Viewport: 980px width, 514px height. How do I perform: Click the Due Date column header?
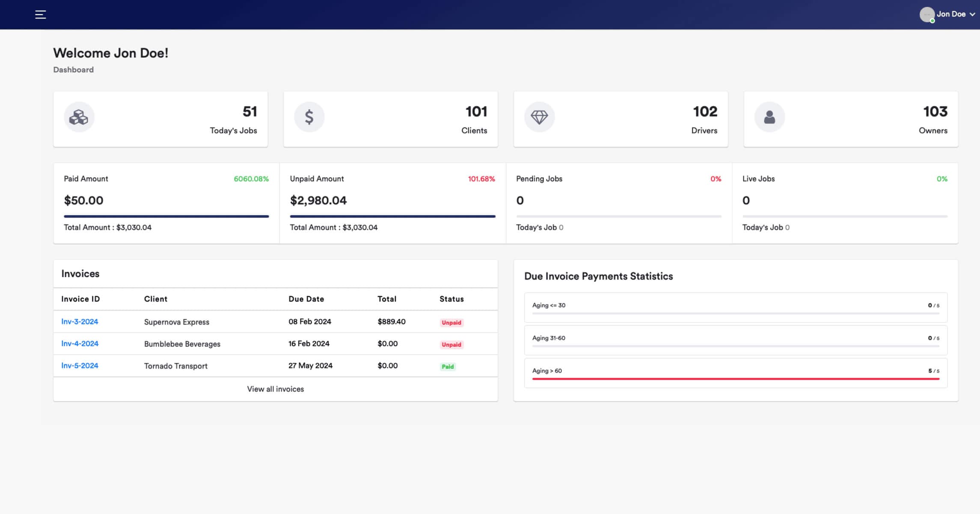pos(306,299)
